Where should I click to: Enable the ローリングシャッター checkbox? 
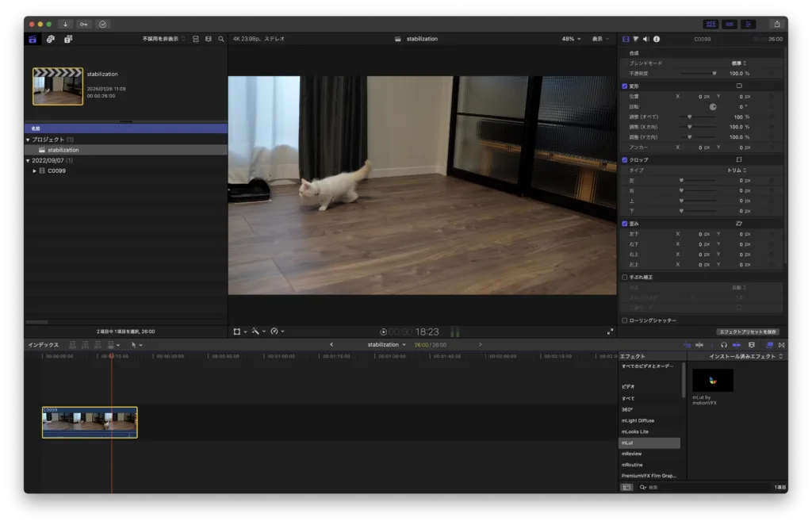(x=625, y=320)
